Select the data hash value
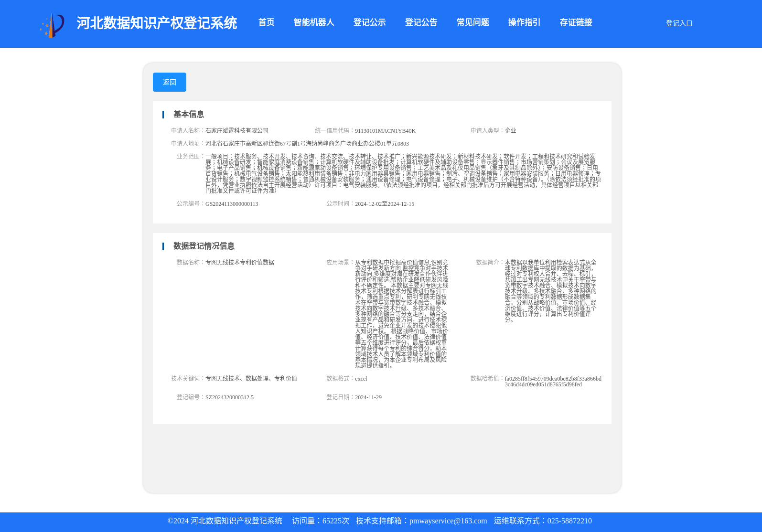The width and height of the screenshot is (762, 532). tap(553, 382)
